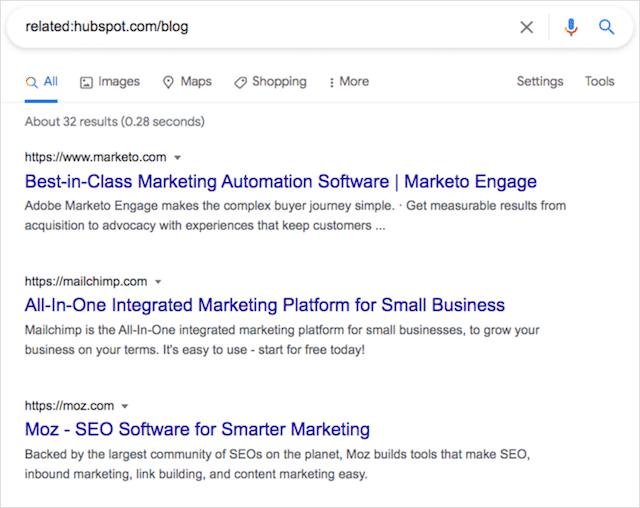Click the https://moz.com URL text
This screenshot has height=508, width=640.
[69, 406]
